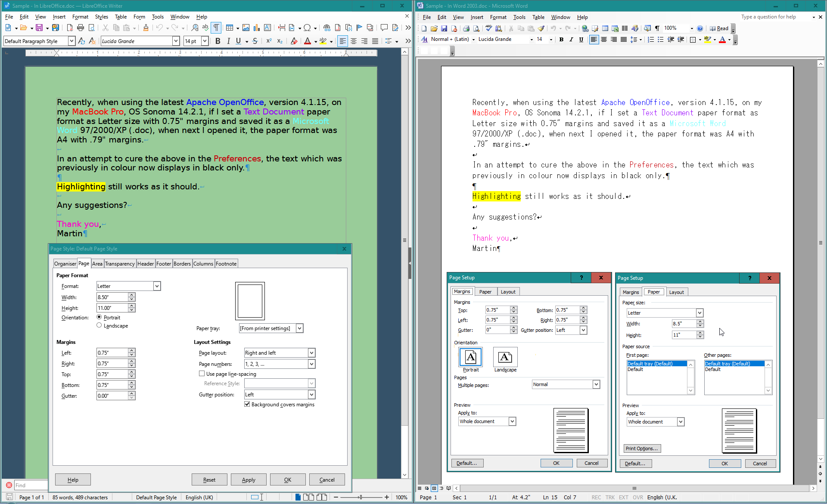Image resolution: width=827 pixels, height=504 pixels.
Task: Open Gutter position dropdown in Writer dialog
Action: 311,394
